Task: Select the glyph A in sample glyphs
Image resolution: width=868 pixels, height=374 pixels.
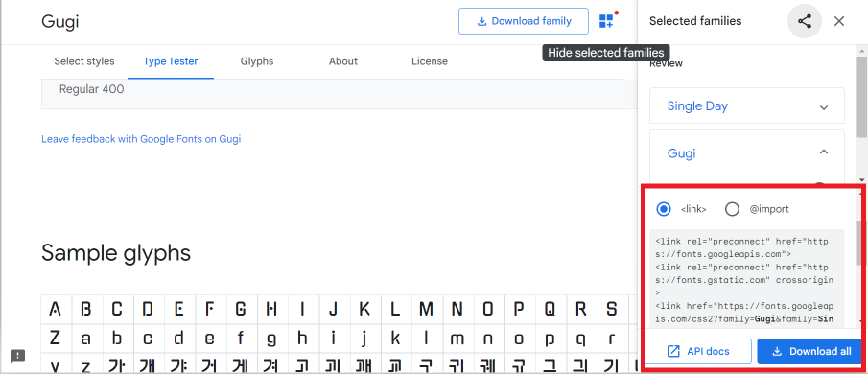Action: [x=55, y=309]
